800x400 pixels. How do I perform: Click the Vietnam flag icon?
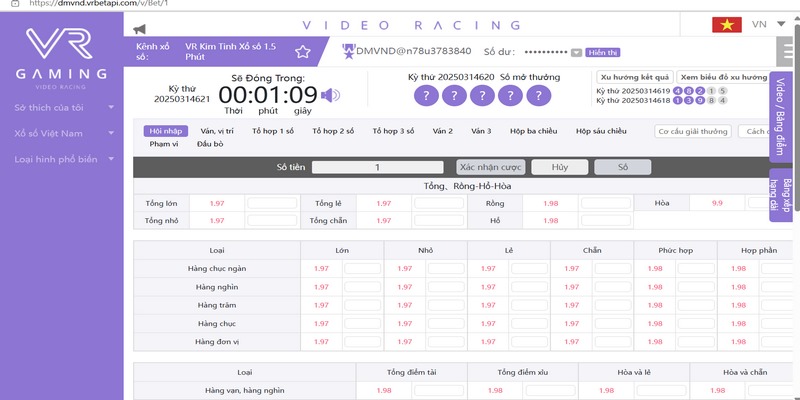[x=726, y=24]
